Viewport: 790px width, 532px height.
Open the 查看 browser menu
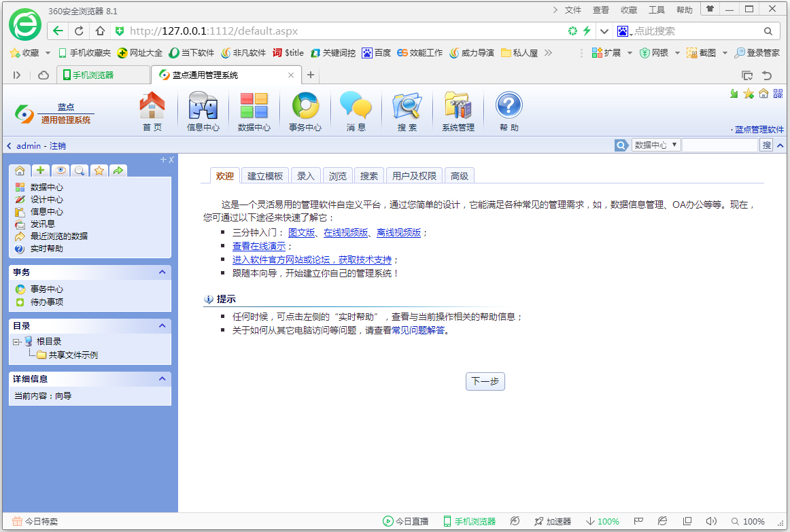[600, 10]
